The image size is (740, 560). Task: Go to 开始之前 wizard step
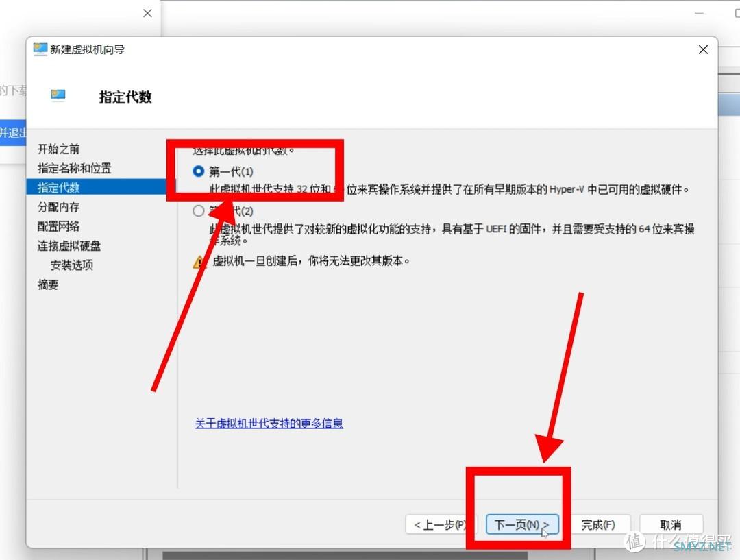[x=58, y=149]
